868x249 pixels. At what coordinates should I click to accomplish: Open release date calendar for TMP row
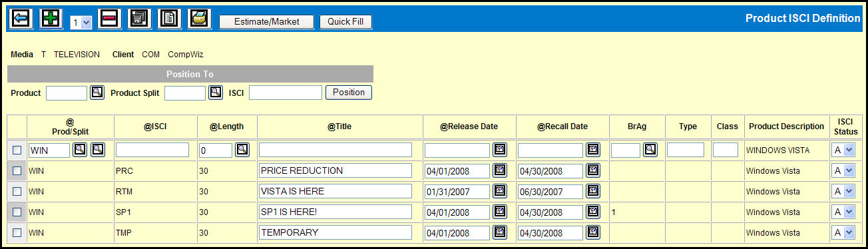500,232
